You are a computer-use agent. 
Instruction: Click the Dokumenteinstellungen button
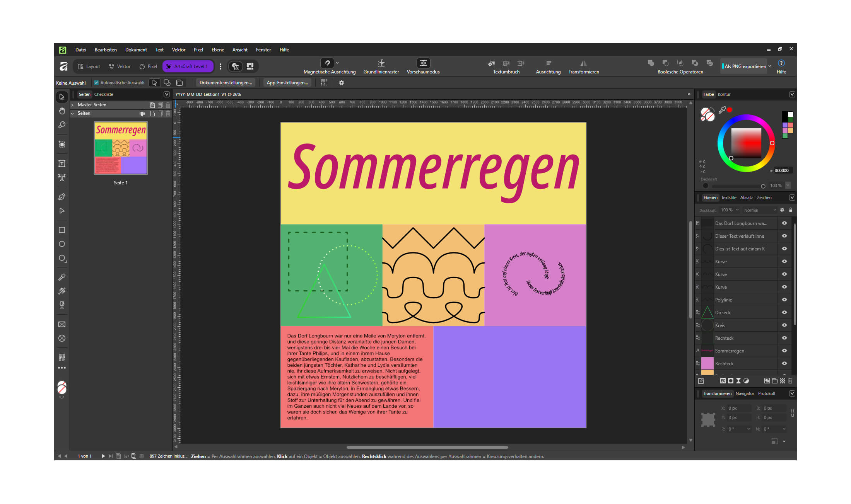[226, 83]
